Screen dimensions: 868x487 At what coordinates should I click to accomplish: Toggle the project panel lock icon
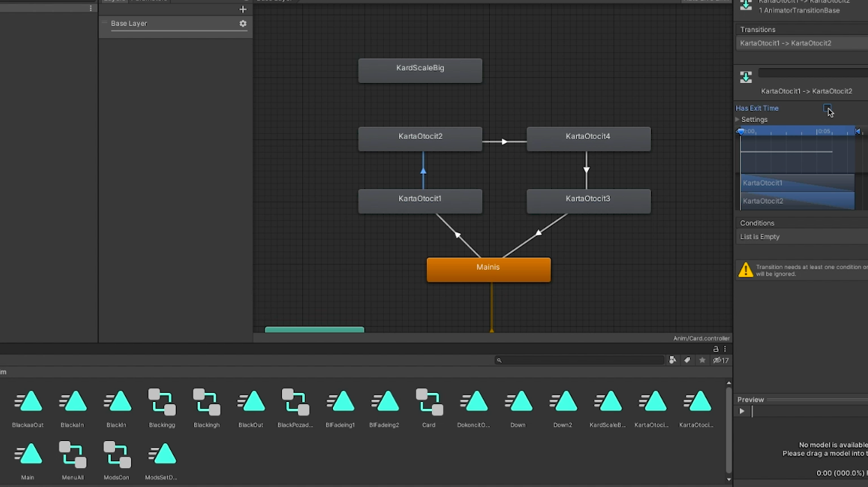coord(716,349)
